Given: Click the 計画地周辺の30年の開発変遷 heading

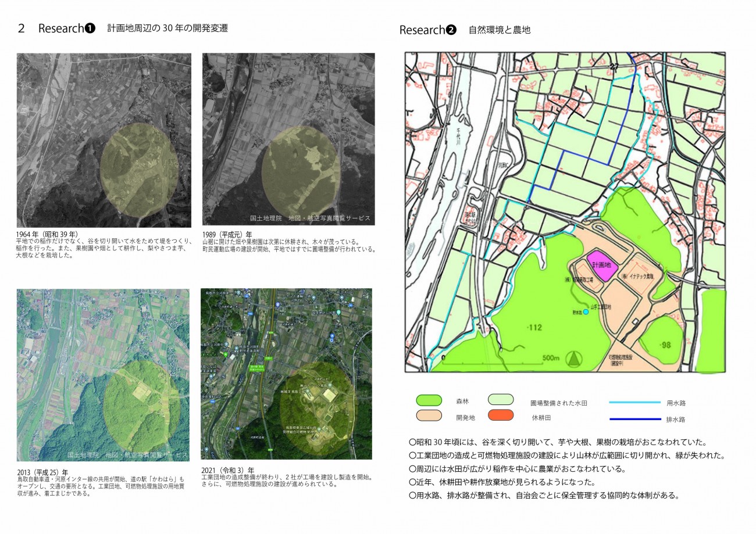Looking at the screenshot, I should (x=167, y=28).
